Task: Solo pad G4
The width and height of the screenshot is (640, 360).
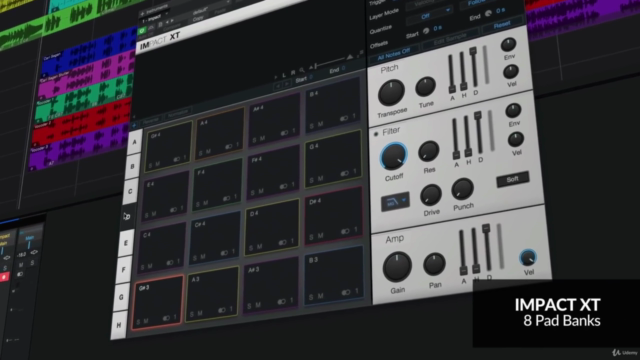Action: [x=311, y=180]
